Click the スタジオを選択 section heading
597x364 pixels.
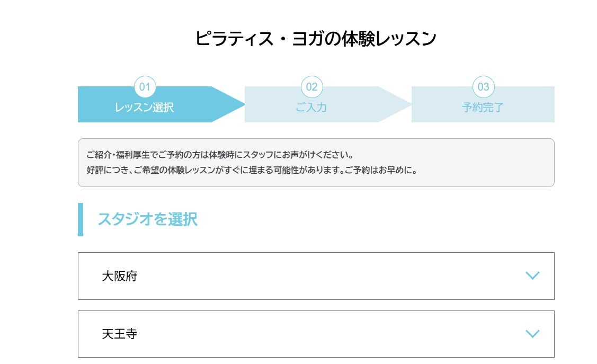point(147,219)
